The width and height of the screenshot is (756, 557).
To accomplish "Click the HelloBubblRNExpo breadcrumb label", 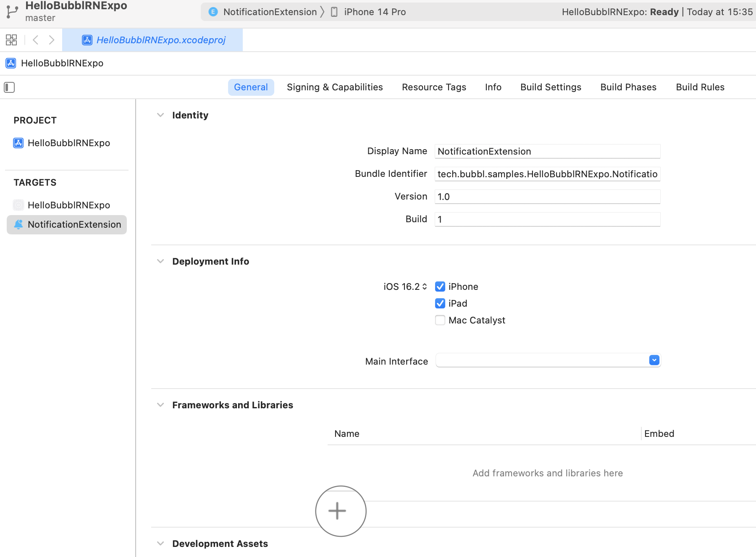I will click(62, 63).
